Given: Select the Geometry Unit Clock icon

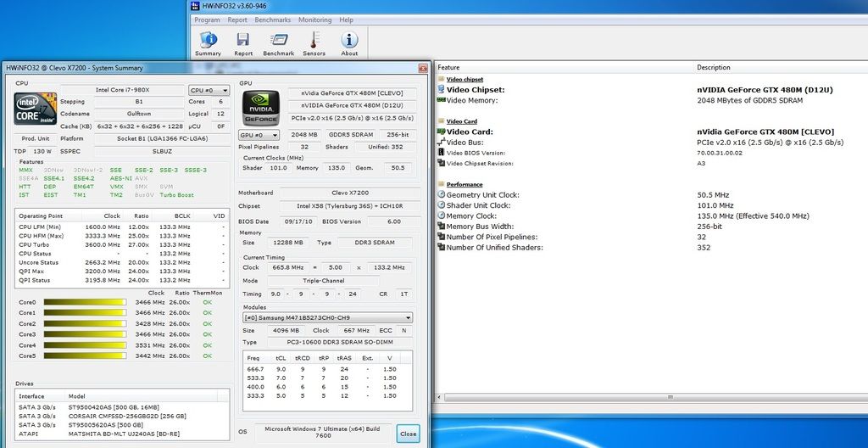Looking at the screenshot, I should [441, 194].
